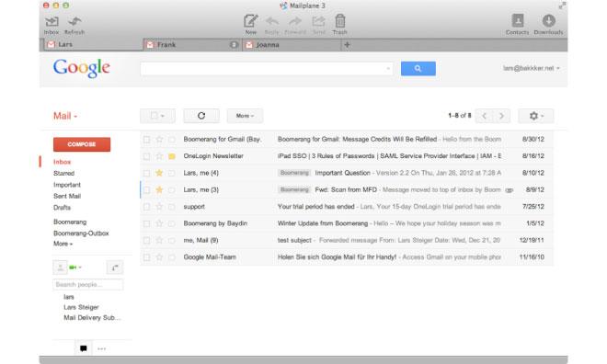The height and width of the screenshot is (364, 607).
Task: Open the chat status video dropdown
Action: pos(75,267)
